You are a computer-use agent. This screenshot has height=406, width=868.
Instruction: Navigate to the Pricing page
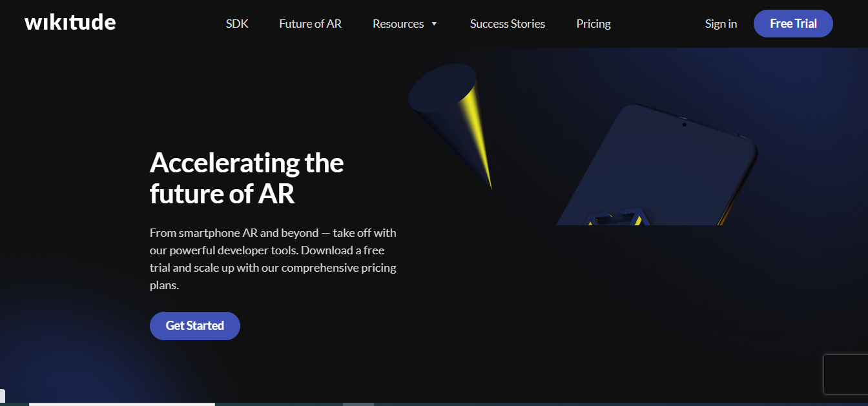[594, 24]
